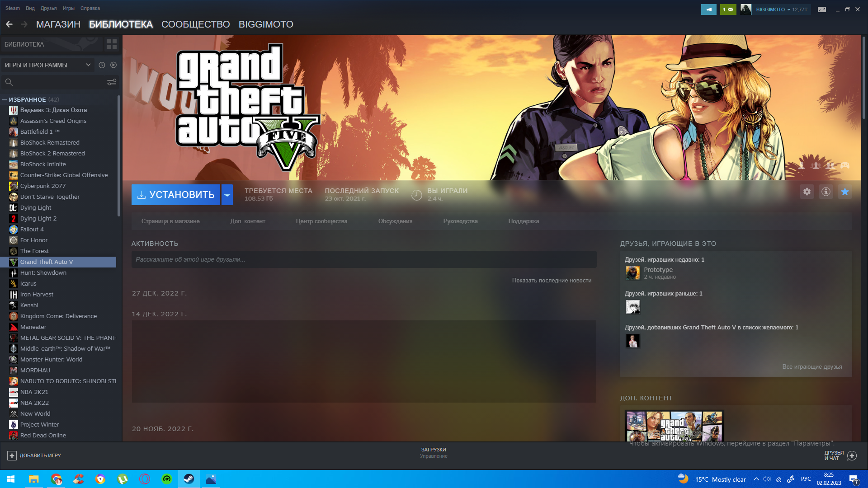The width and height of the screenshot is (868, 488).
Task: Open advanced filter settings icon
Action: [x=111, y=82]
